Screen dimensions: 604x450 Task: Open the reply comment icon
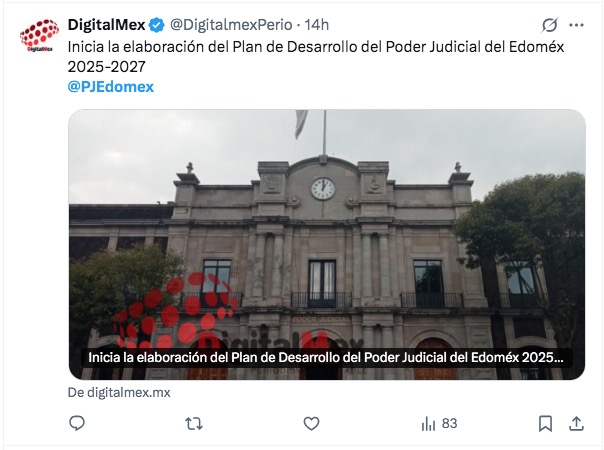tap(77, 423)
